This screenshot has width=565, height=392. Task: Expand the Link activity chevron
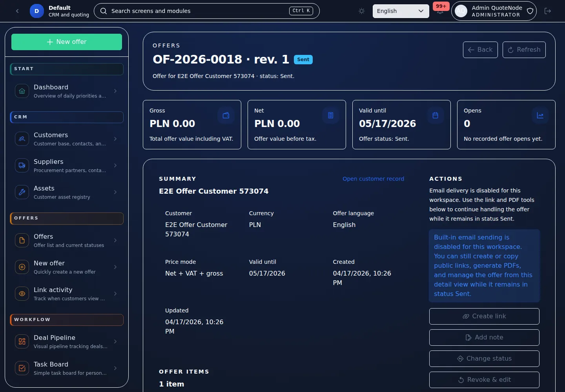click(115, 294)
